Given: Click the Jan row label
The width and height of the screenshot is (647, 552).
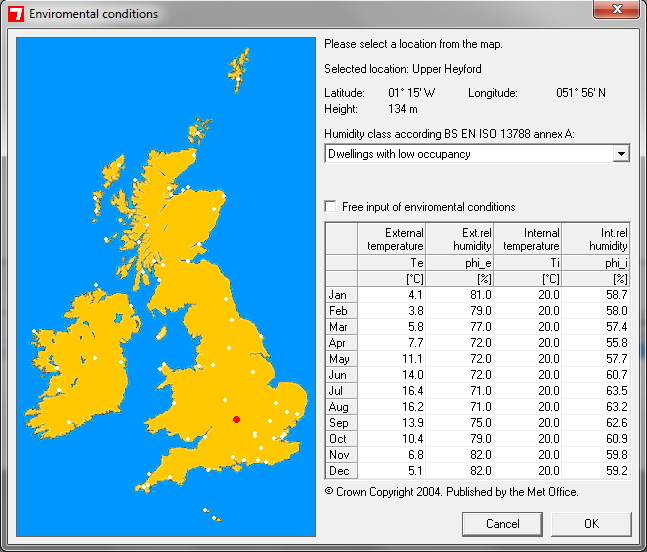Looking at the screenshot, I should click(x=341, y=295).
